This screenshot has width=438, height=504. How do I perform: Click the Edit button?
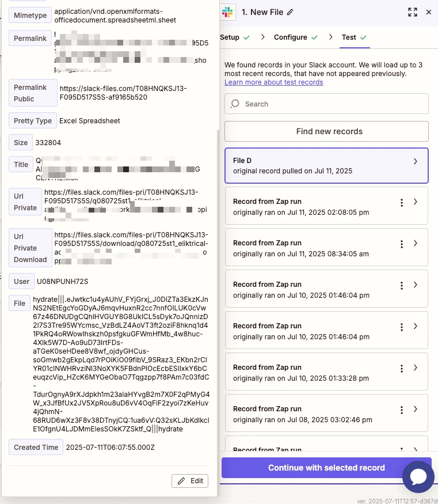pos(190,481)
